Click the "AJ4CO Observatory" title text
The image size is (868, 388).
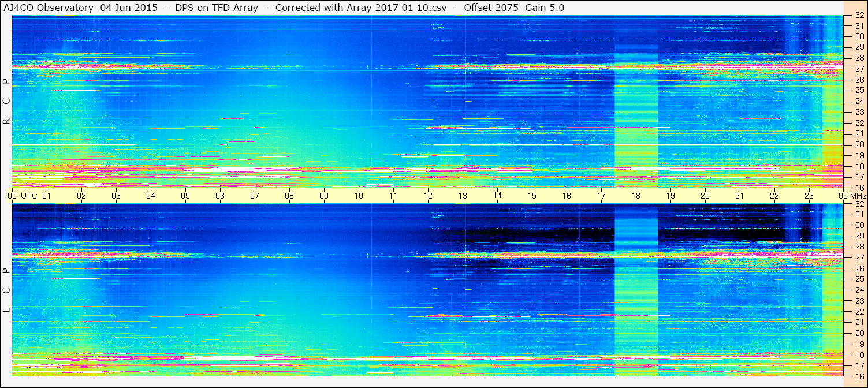48,8
